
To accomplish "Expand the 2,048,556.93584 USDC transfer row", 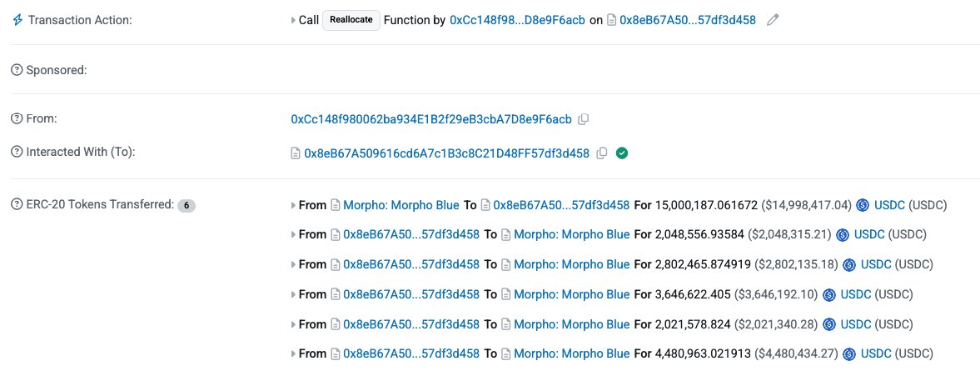I will coord(294,234).
